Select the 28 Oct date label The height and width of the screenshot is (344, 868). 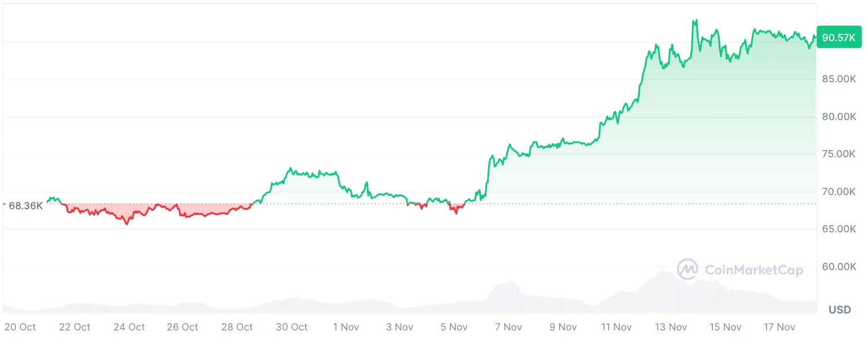point(237,327)
